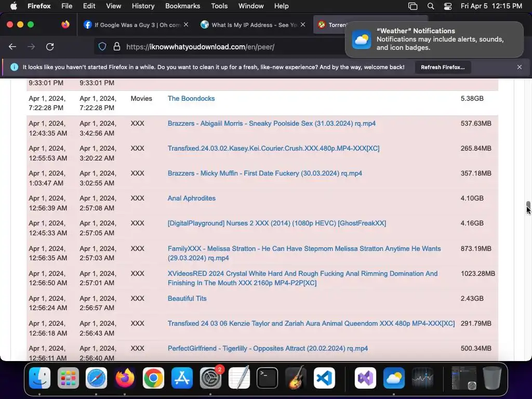Open the tracking protection shield
The width and height of the screenshot is (532, 399).
pyautogui.click(x=102, y=47)
